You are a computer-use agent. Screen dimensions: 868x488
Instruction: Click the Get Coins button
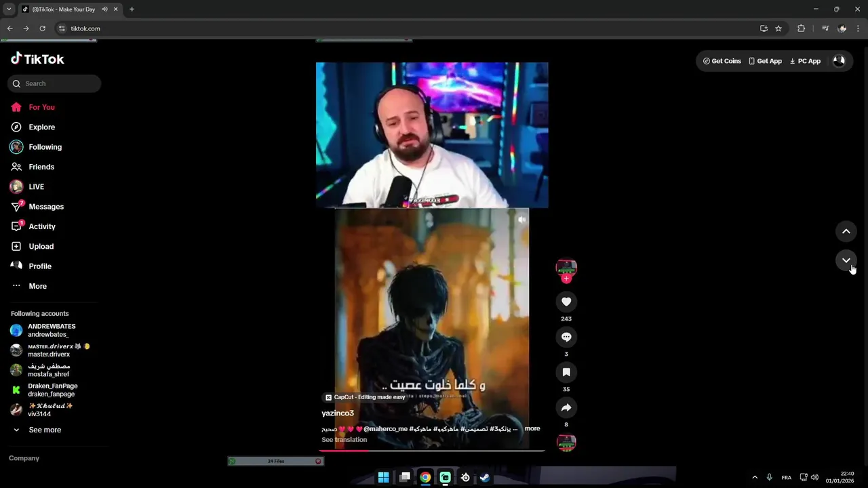[x=722, y=61]
